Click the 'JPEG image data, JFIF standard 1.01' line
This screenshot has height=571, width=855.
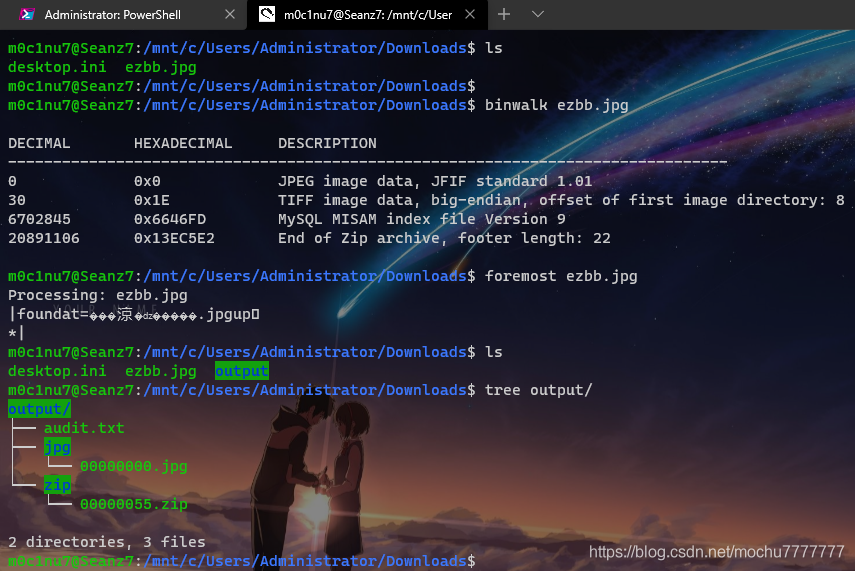(x=435, y=181)
